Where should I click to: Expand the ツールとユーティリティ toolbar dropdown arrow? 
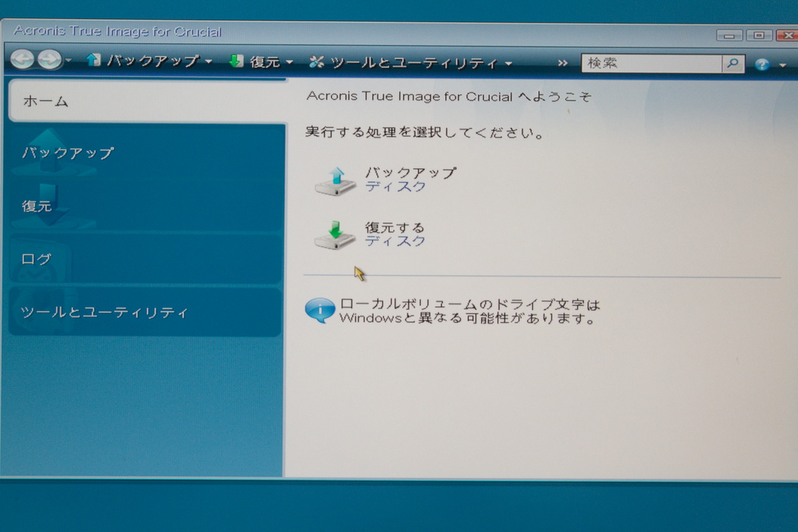coord(508,64)
